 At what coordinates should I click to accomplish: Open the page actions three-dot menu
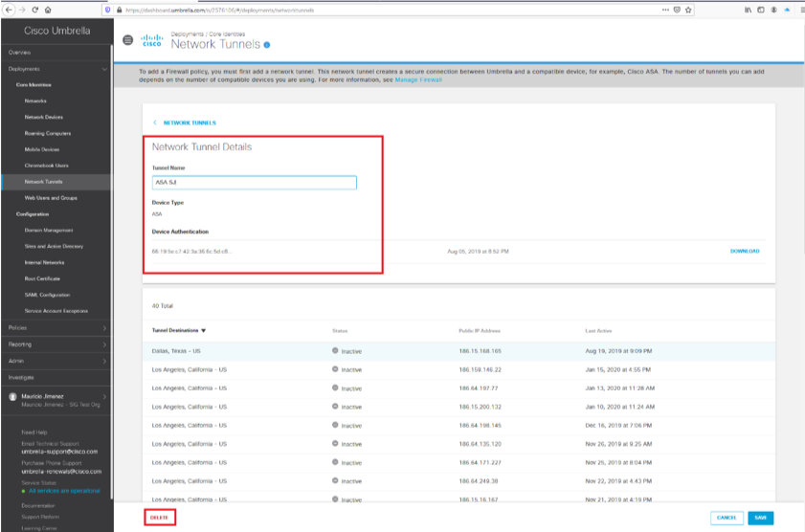coord(665,10)
